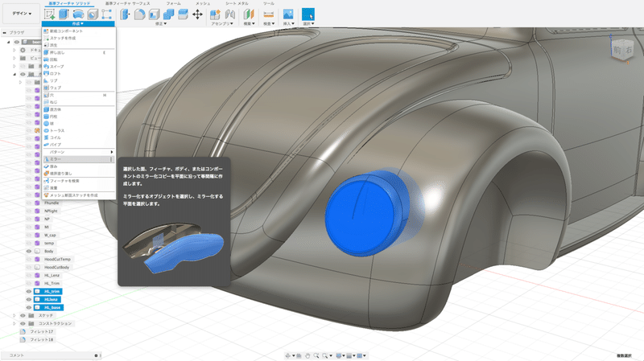Click the コメント panel pin icon
The image size is (644, 361).
[96, 355]
